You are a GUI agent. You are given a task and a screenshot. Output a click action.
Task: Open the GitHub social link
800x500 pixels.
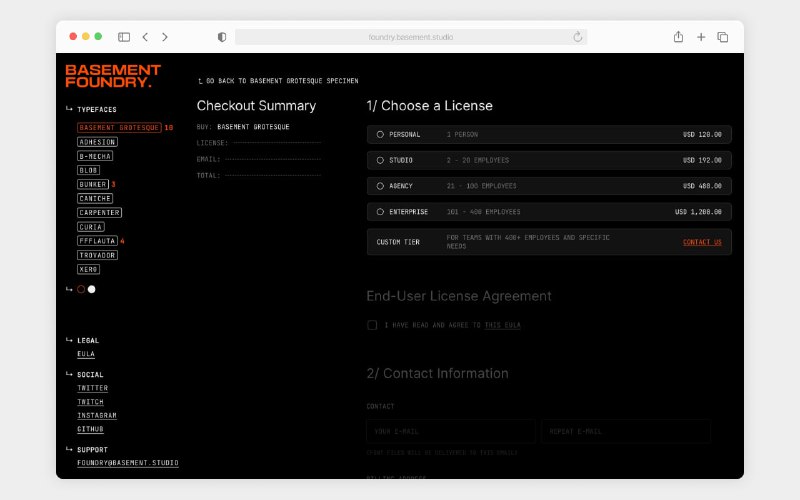coord(90,429)
